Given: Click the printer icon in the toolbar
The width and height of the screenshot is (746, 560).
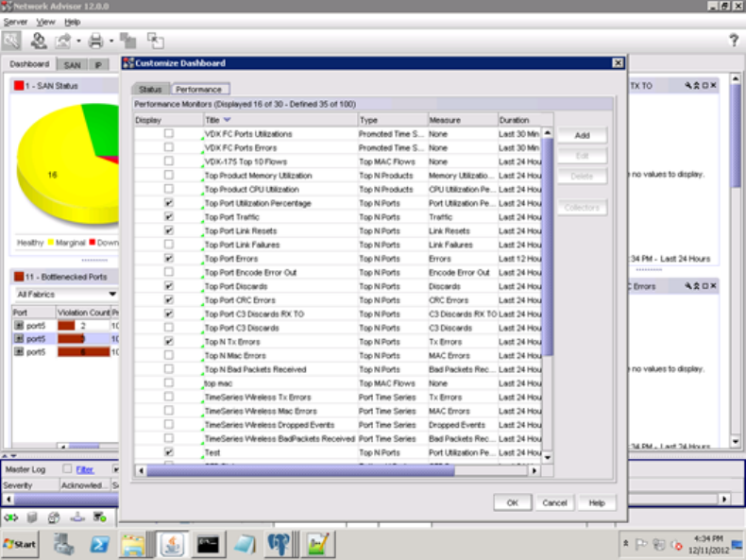Looking at the screenshot, I should point(94,41).
